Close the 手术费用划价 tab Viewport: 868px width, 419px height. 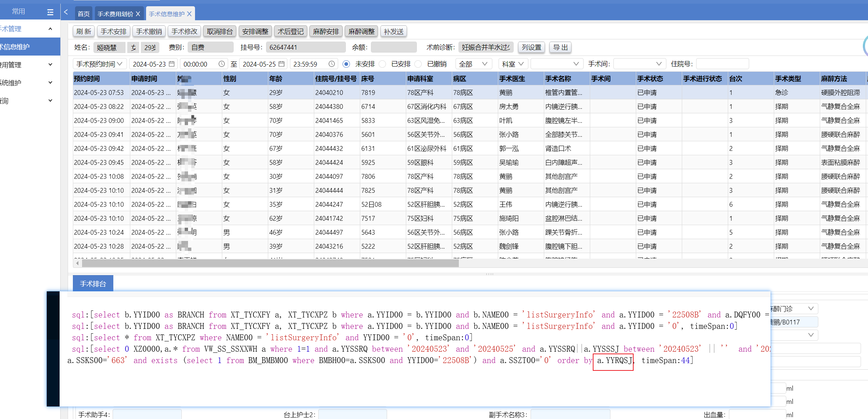(x=138, y=14)
